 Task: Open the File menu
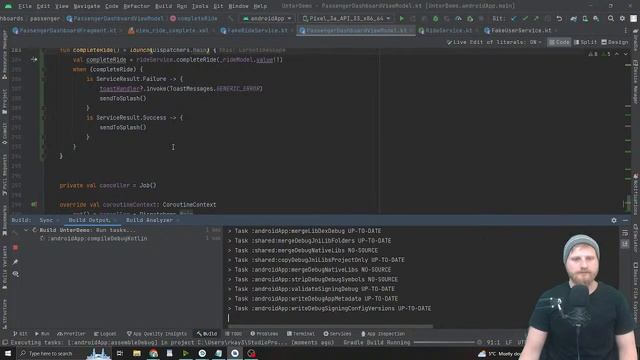click(24, 6)
